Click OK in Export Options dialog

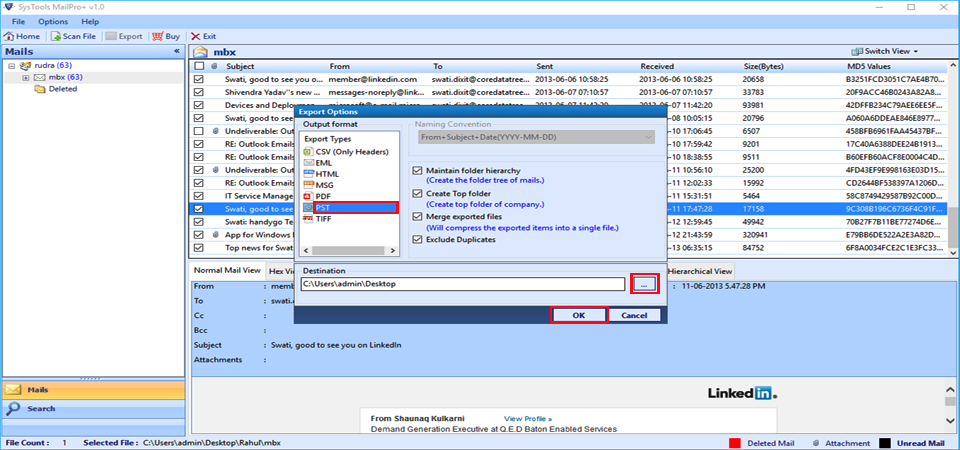coord(579,315)
